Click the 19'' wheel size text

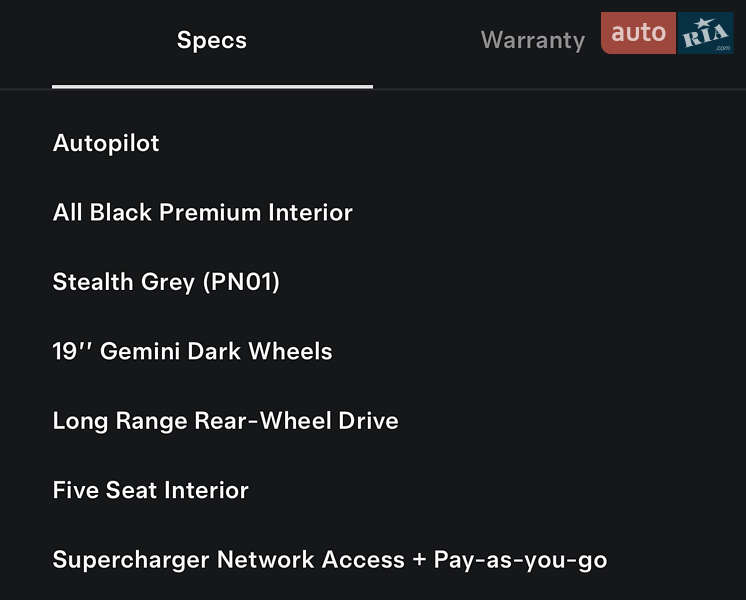point(72,351)
